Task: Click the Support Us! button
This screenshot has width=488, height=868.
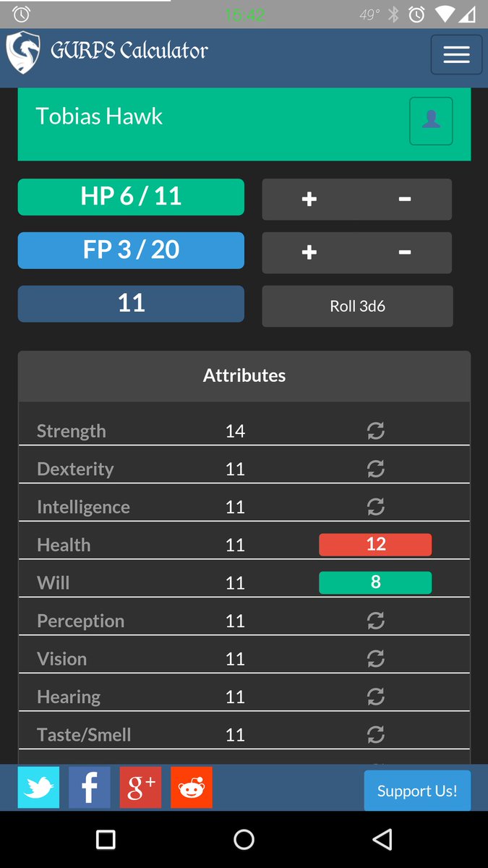Action: [x=417, y=791]
